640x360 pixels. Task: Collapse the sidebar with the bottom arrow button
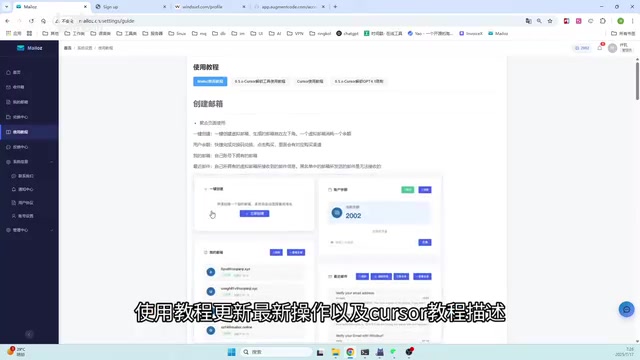click(x=29, y=334)
